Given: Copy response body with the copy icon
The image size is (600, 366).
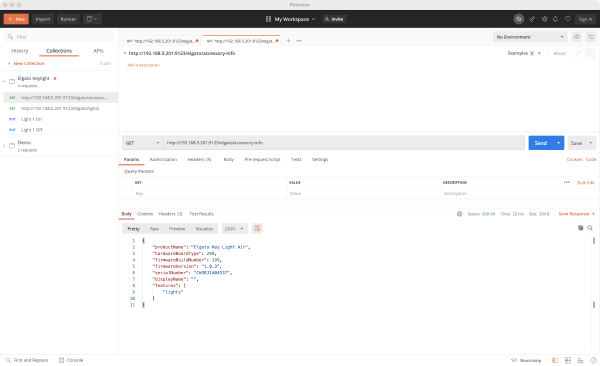Looking at the screenshot, I should 580,228.
